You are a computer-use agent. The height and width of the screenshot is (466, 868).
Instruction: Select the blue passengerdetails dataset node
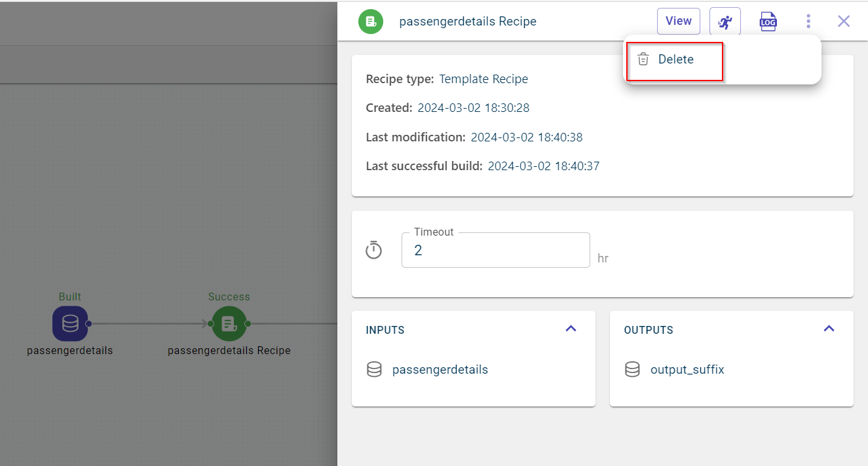click(x=70, y=323)
